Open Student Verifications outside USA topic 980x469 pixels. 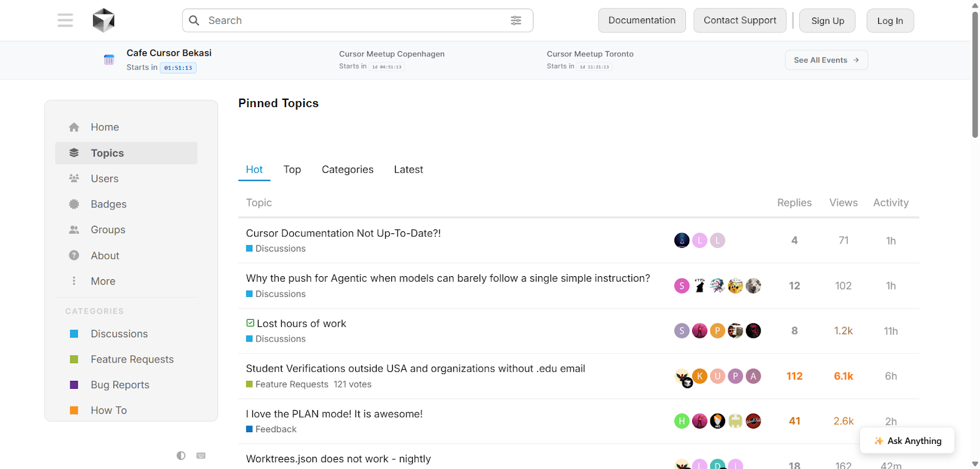click(x=415, y=369)
